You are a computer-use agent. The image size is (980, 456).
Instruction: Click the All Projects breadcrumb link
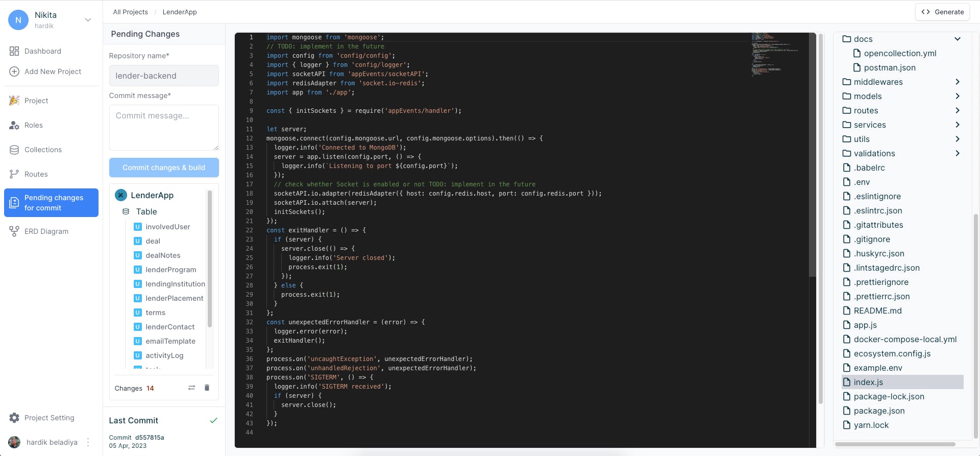click(x=130, y=12)
